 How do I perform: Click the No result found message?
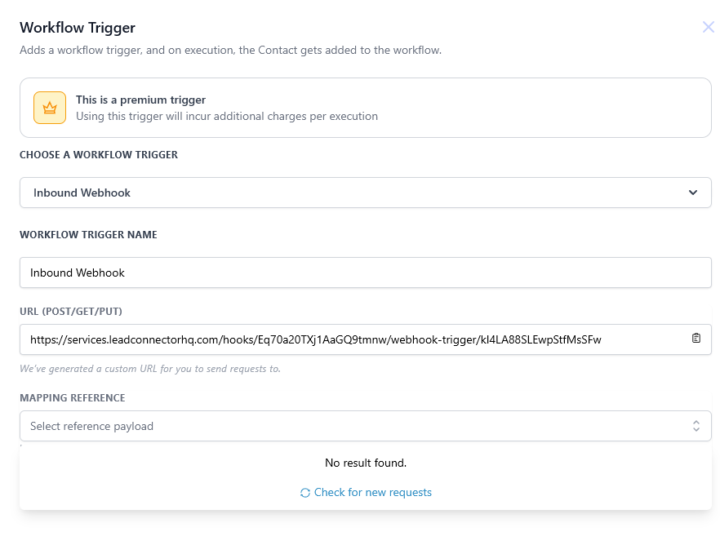point(366,463)
